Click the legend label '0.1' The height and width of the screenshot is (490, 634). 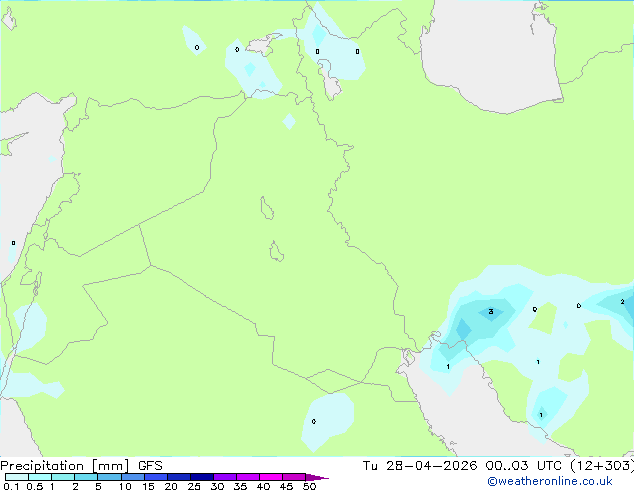(11, 486)
